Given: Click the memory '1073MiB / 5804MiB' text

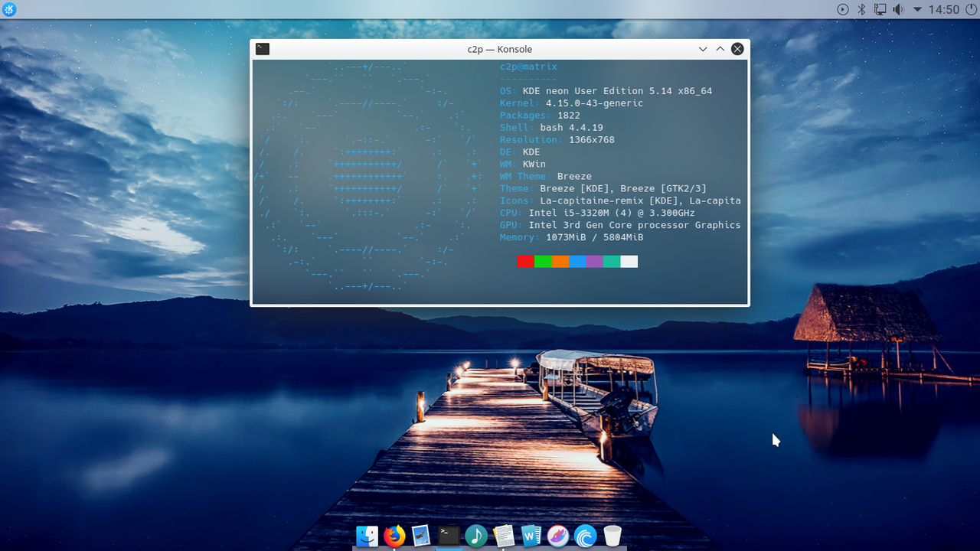Looking at the screenshot, I should [594, 238].
